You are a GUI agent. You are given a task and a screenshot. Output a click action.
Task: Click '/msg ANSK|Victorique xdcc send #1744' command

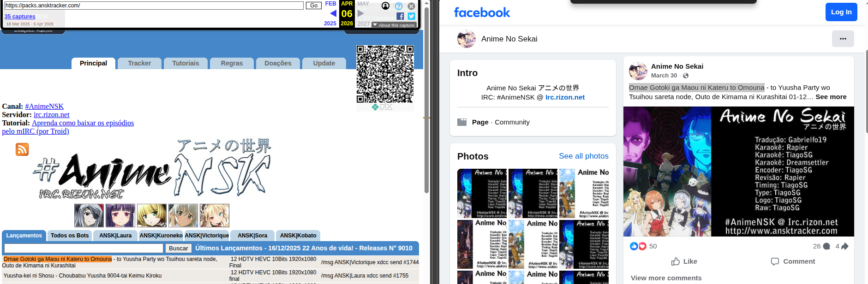coord(370,262)
